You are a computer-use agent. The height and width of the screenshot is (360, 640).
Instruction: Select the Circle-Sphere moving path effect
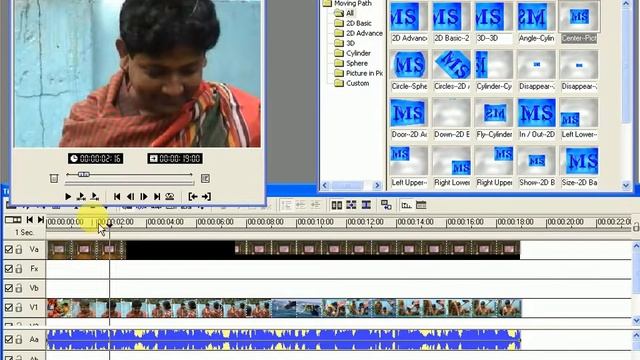pos(409,71)
